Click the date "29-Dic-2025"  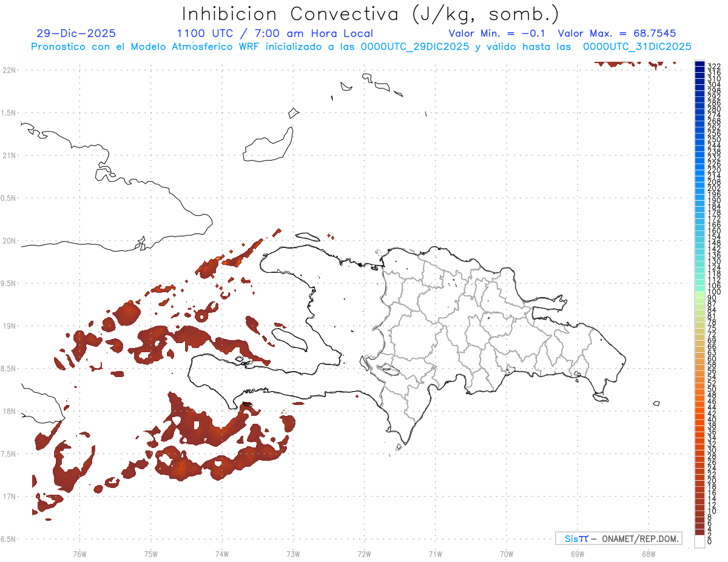pos(76,34)
